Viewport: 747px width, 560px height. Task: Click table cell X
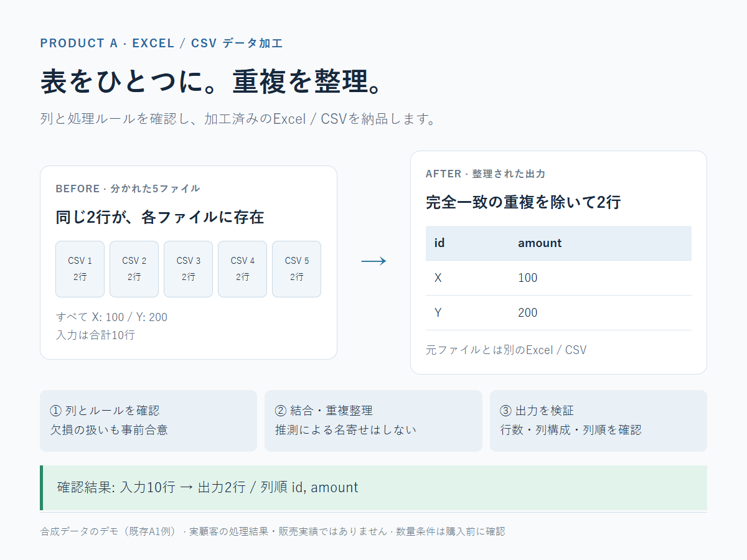tap(438, 278)
